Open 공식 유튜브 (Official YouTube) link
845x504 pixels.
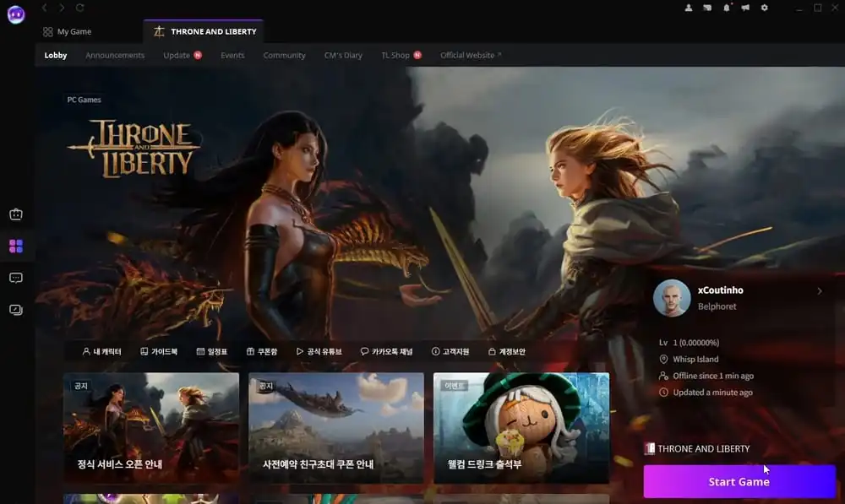click(319, 351)
